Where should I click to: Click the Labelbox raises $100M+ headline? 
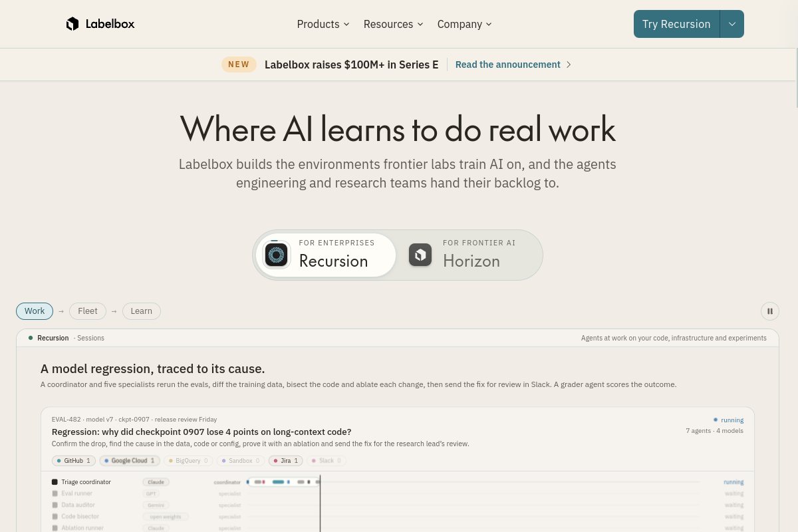pyautogui.click(x=351, y=65)
